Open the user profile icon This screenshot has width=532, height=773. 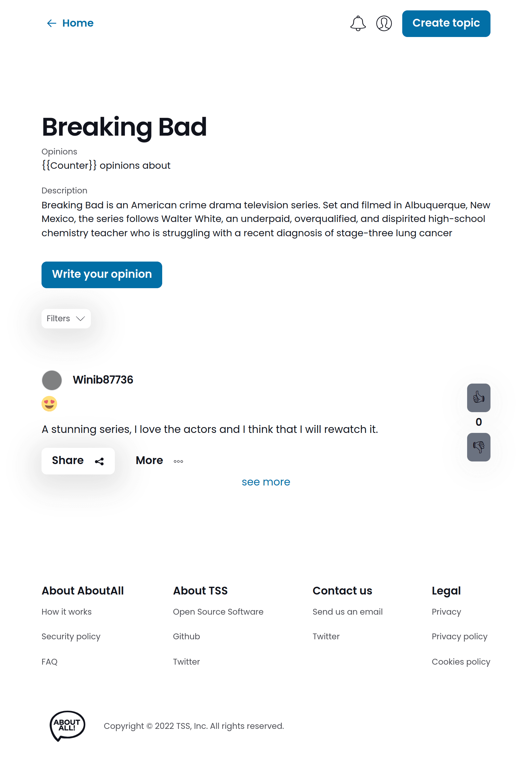pyautogui.click(x=384, y=23)
